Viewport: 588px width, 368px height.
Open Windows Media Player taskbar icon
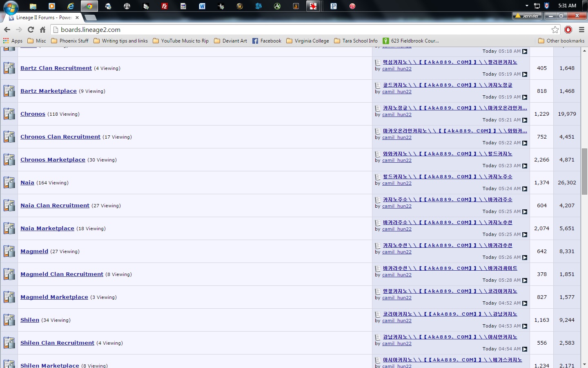52,6
